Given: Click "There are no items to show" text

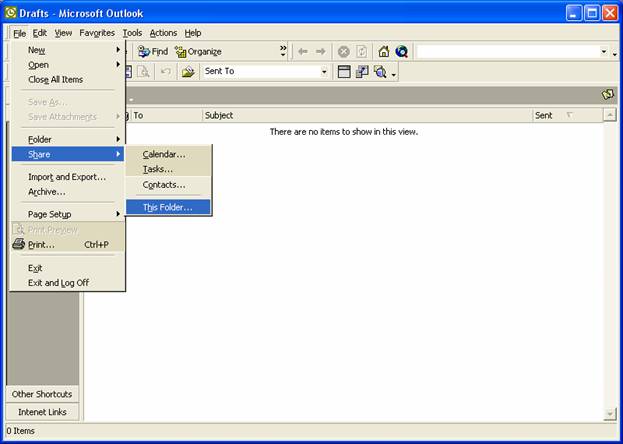Looking at the screenshot, I should pyautogui.click(x=344, y=132).
